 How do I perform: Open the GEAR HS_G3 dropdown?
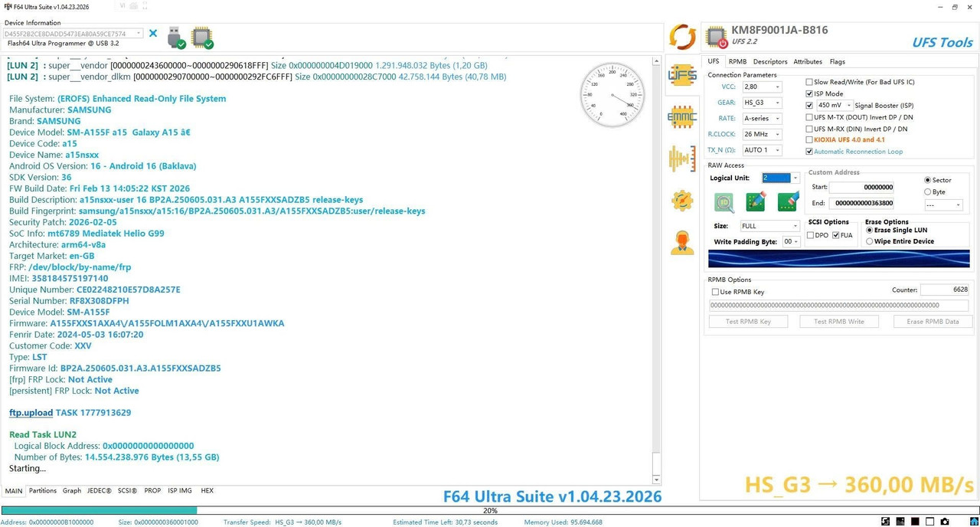coord(762,103)
